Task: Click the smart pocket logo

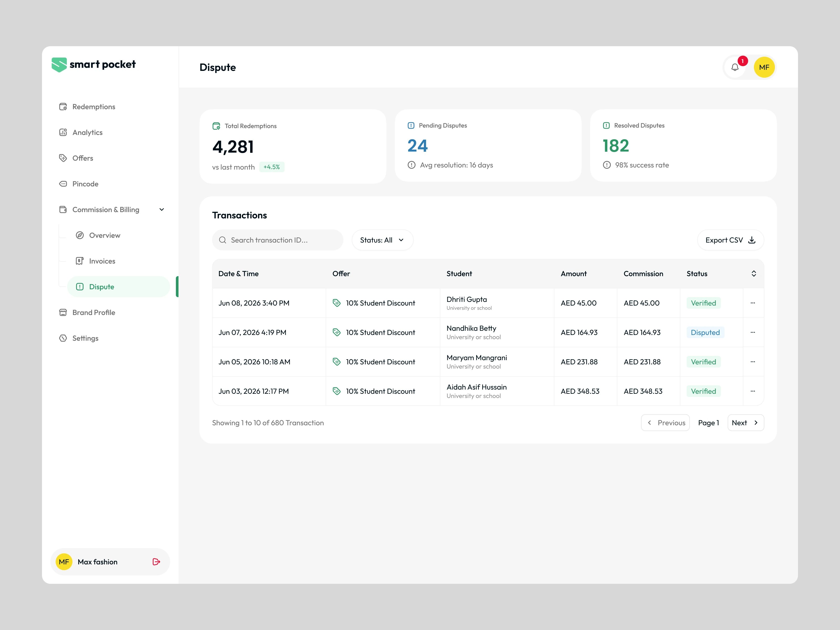Action: [93, 65]
